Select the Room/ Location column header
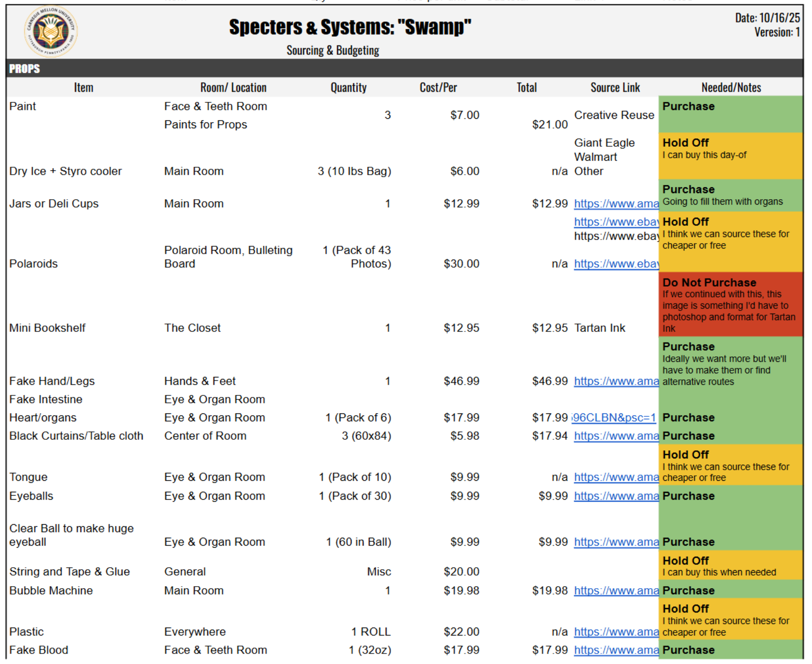The image size is (812, 664). point(233,87)
